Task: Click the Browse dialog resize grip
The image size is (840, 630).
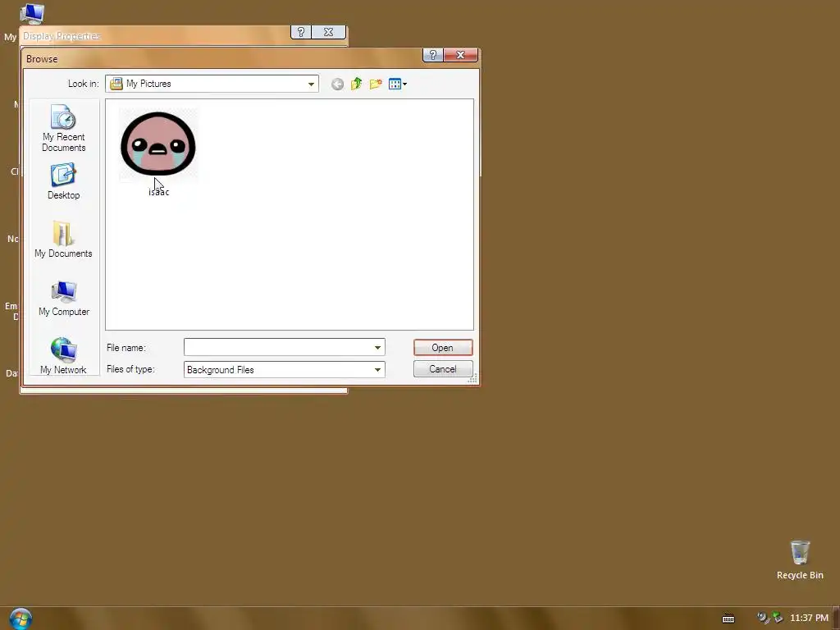Action: pyautogui.click(x=472, y=379)
